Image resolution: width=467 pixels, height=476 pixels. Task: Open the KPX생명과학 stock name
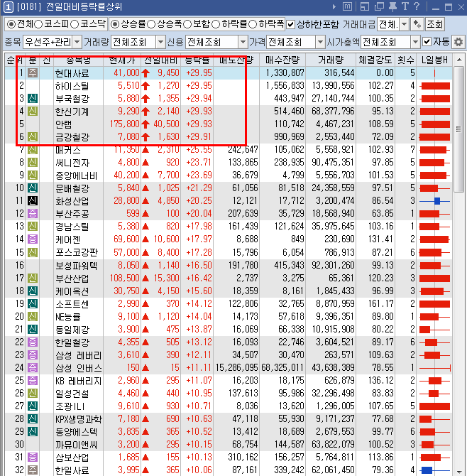click(x=79, y=419)
